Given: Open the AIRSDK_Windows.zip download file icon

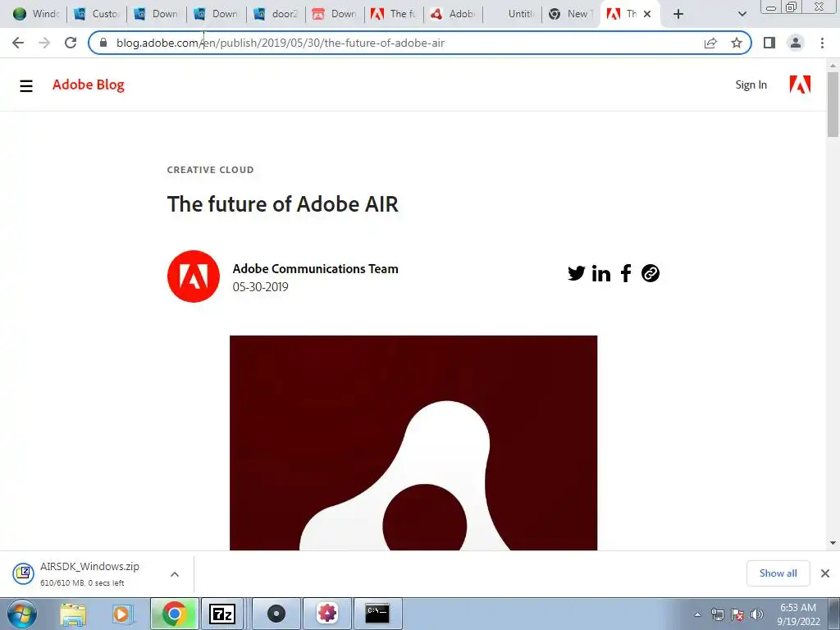Looking at the screenshot, I should [x=24, y=573].
